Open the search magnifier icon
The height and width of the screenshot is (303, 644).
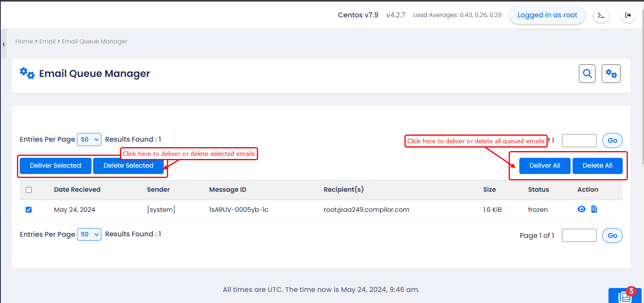[587, 74]
